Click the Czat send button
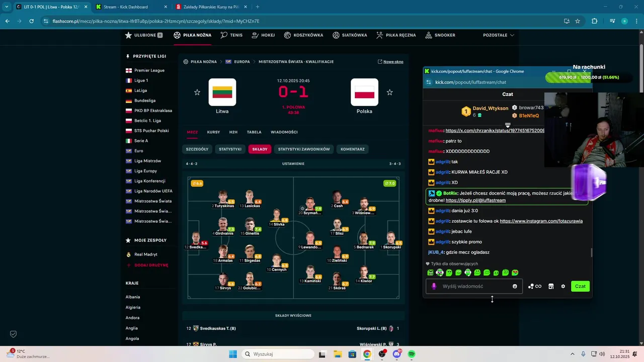 pyautogui.click(x=580, y=286)
